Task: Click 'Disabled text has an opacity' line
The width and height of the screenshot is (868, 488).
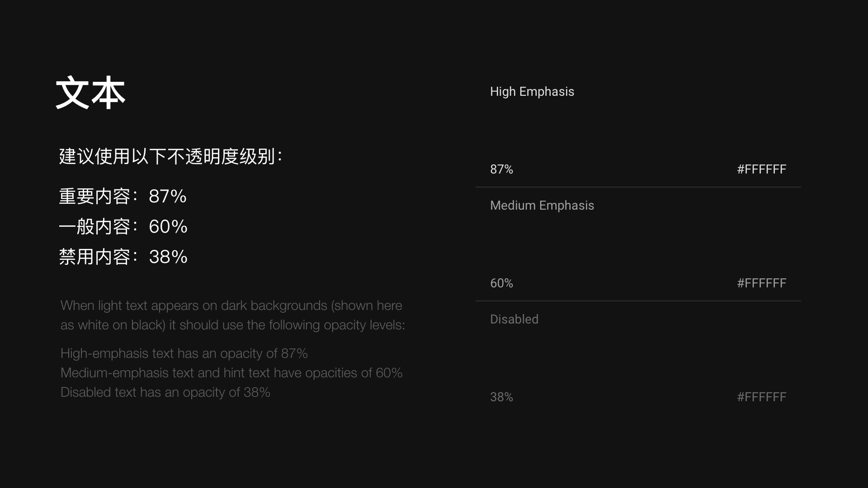Action: click(x=165, y=392)
